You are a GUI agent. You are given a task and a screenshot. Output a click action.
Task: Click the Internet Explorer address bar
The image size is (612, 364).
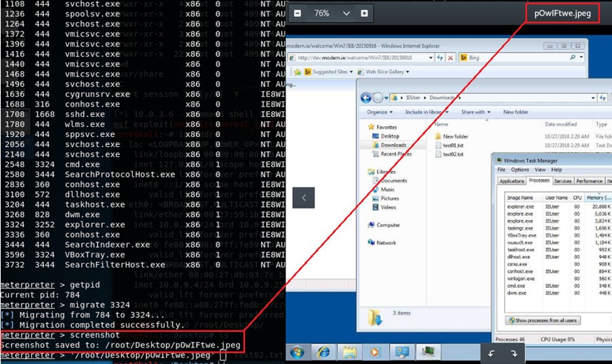[361, 58]
